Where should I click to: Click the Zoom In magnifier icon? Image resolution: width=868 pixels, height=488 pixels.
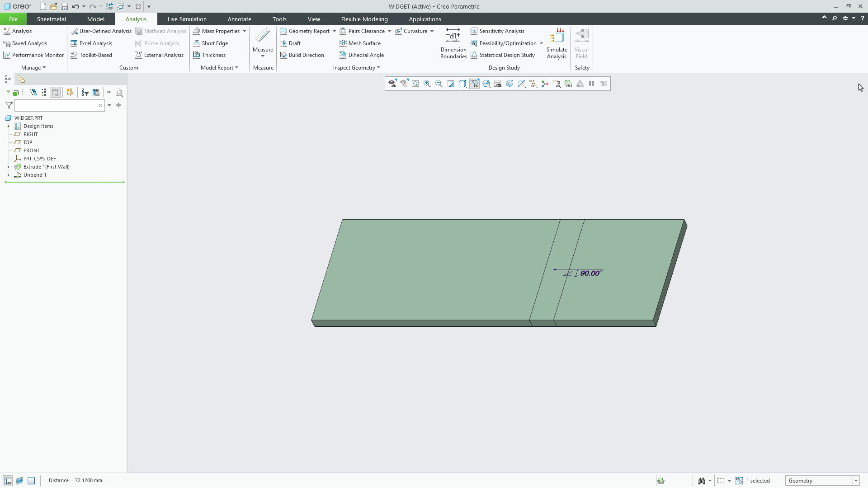427,84
